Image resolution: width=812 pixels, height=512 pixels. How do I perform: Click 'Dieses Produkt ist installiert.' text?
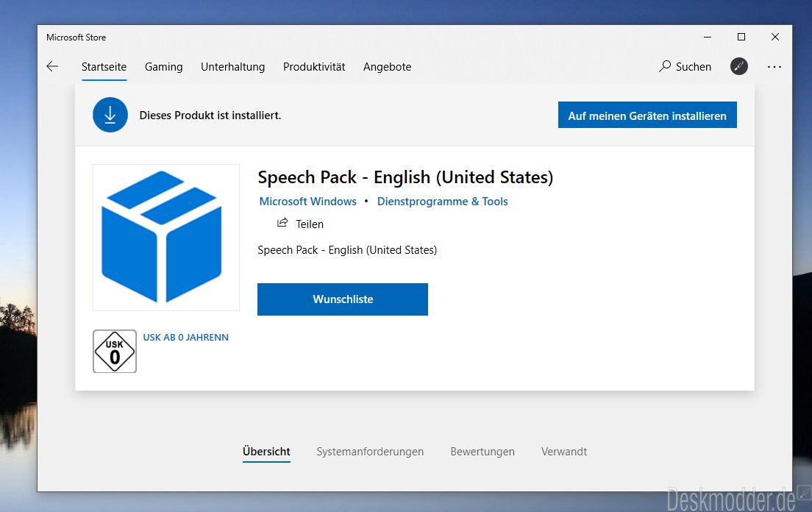click(210, 115)
